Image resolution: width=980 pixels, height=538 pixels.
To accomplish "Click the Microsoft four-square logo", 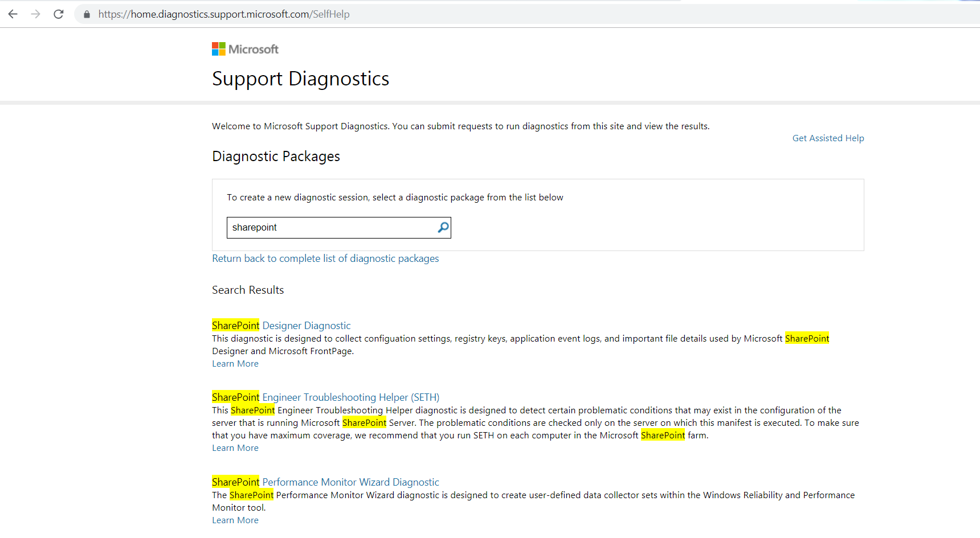I will pos(218,49).
